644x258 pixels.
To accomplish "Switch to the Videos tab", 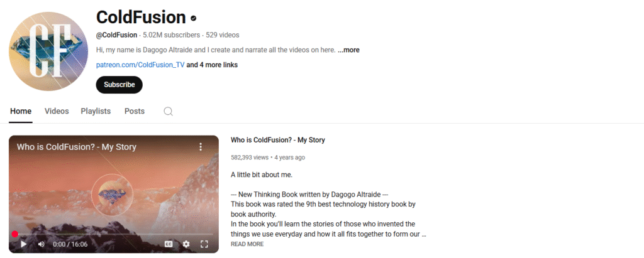I will (x=57, y=111).
